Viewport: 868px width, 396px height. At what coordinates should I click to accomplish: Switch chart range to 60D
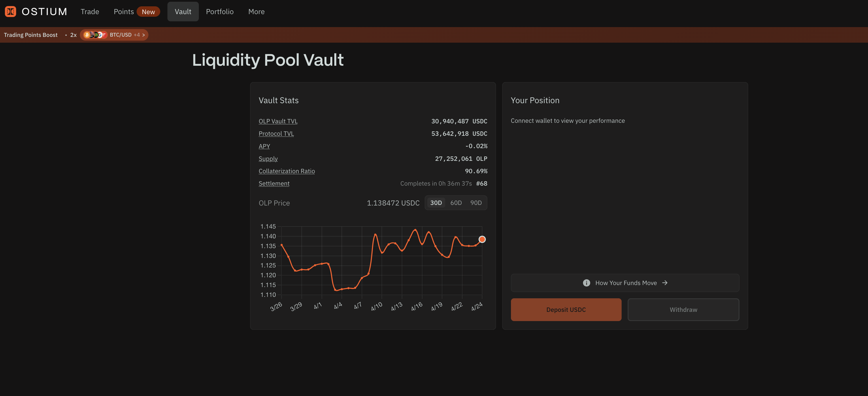click(456, 203)
